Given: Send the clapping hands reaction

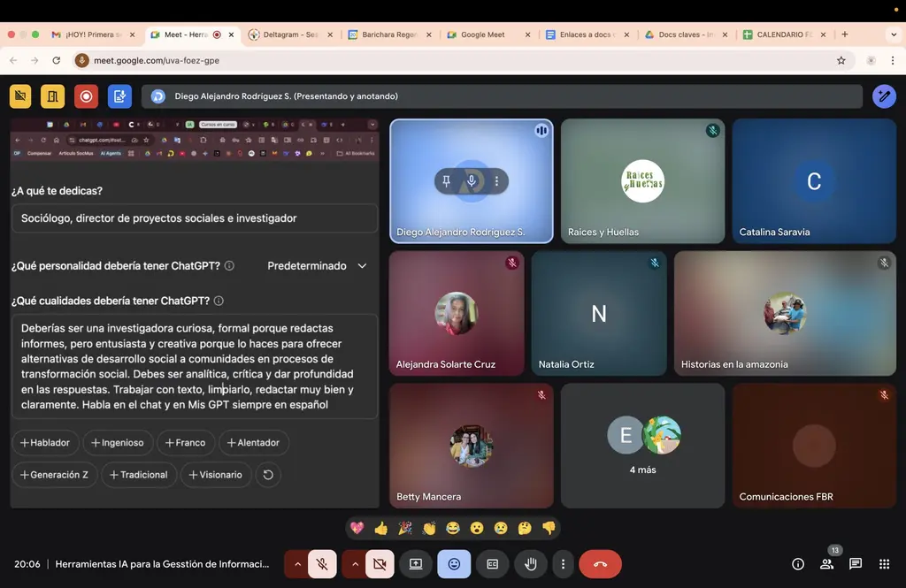Looking at the screenshot, I should (x=429, y=528).
